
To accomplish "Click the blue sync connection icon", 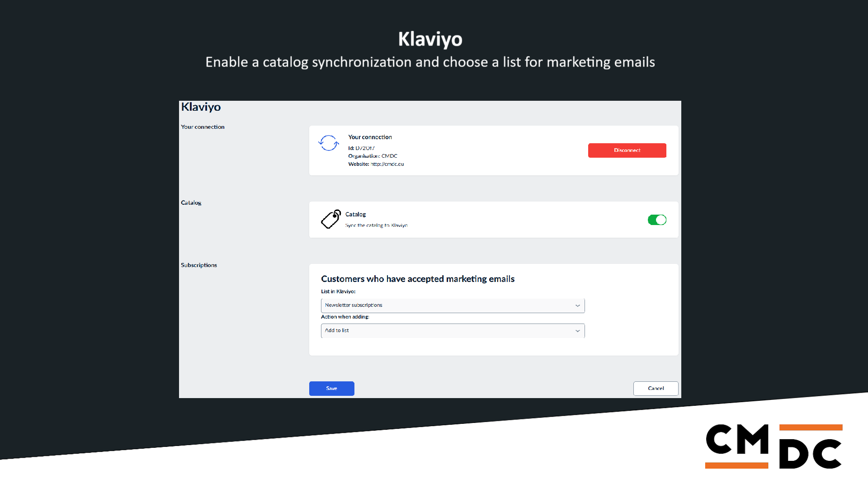I will point(329,143).
